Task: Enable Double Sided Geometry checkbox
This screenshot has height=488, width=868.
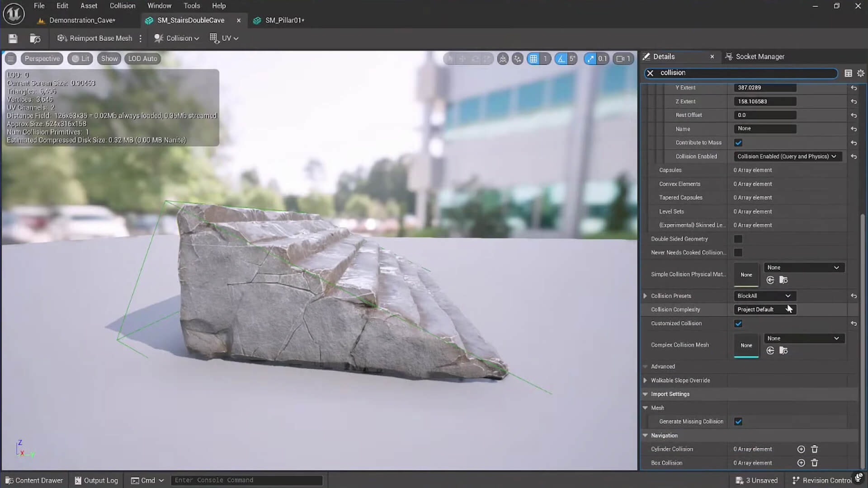Action: [738, 239]
